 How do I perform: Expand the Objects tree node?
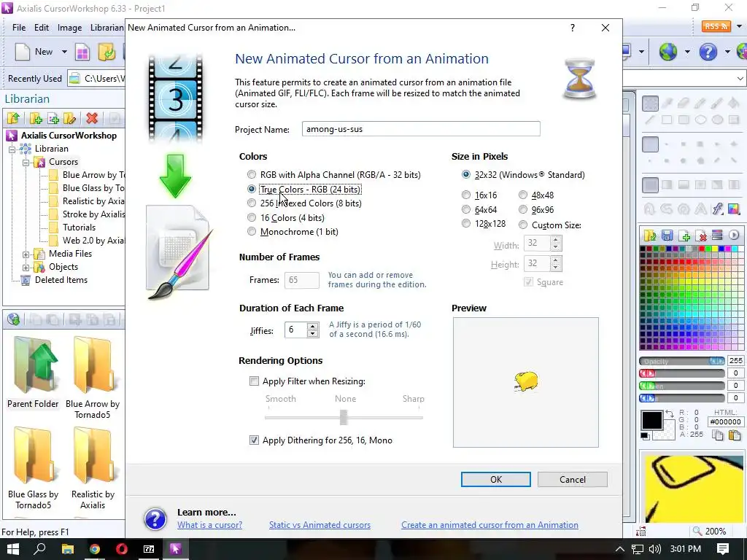click(x=26, y=268)
